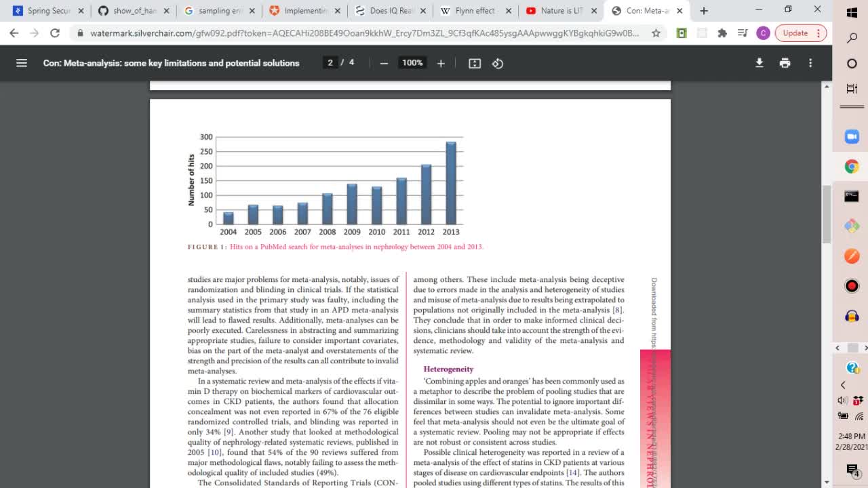This screenshot has width=868, height=488.
Task: Open Task View on taskbar
Action: coord(852,89)
